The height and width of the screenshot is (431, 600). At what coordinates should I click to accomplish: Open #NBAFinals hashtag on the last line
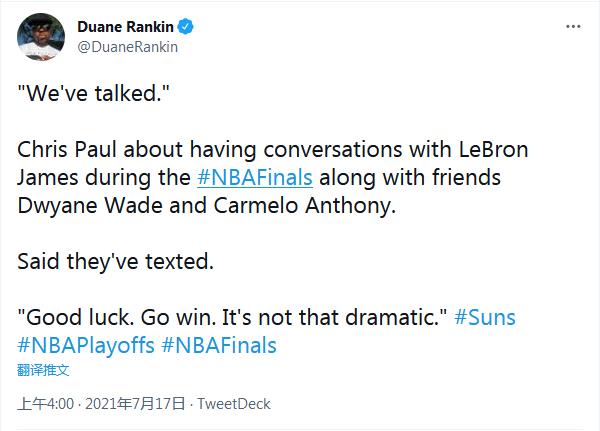(x=217, y=346)
